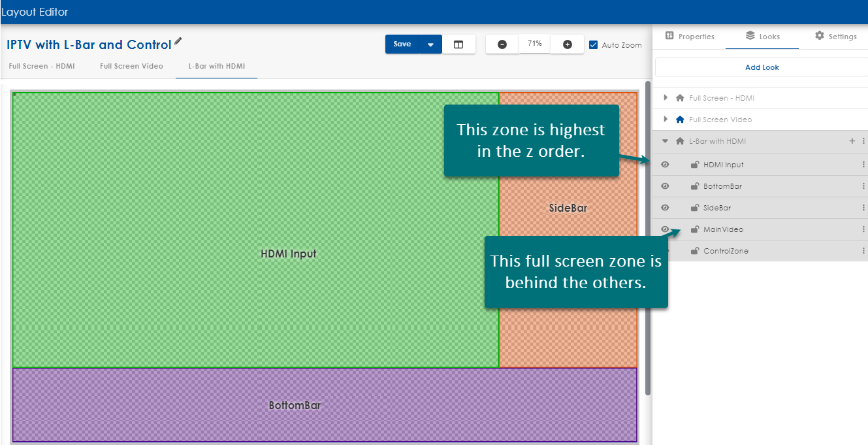Click the zoom in plus button
Screen dimensions: 868x445
click(568, 44)
